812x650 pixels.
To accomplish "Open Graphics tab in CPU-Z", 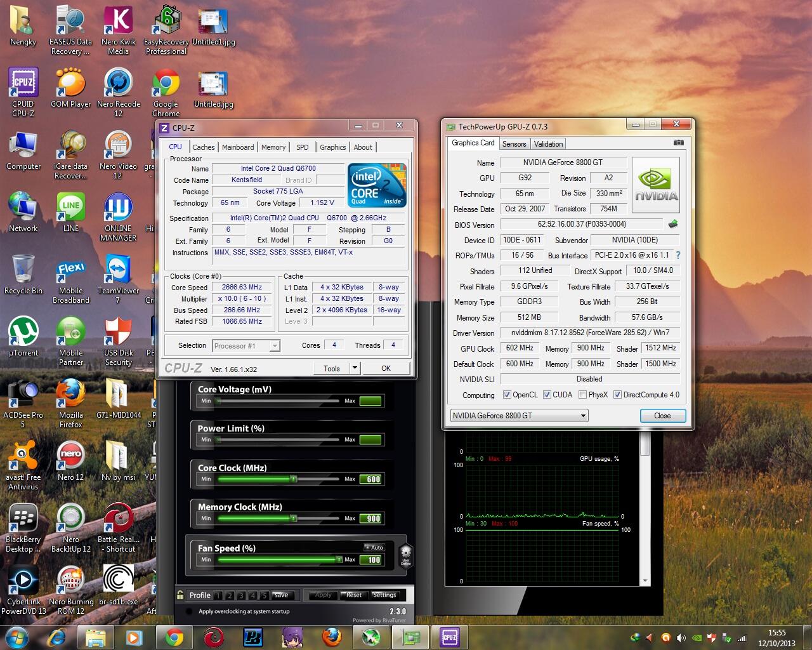I will click(332, 147).
